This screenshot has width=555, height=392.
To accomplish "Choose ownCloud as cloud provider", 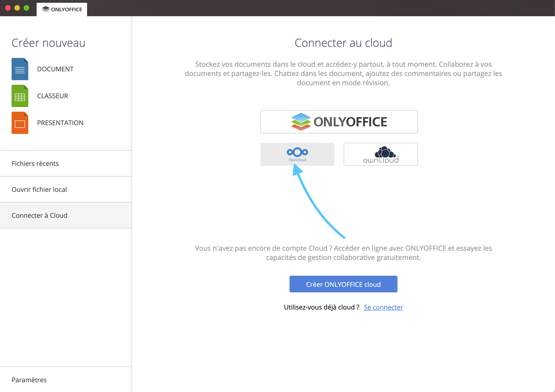I will (381, 154).
